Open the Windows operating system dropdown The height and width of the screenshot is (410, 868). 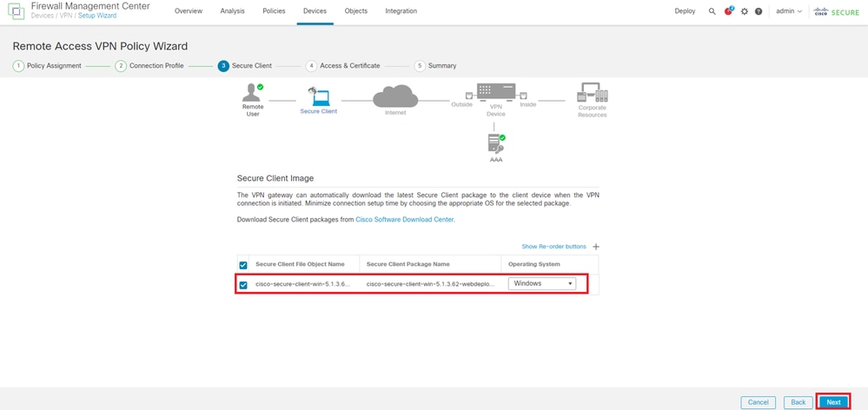pyautogui.click(x=542, y=284)
